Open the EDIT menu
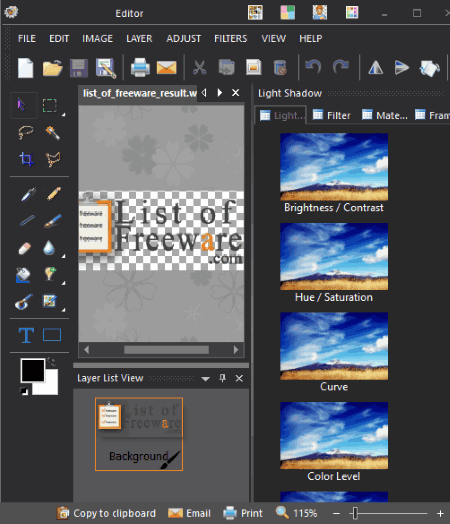 click(59, 38)
